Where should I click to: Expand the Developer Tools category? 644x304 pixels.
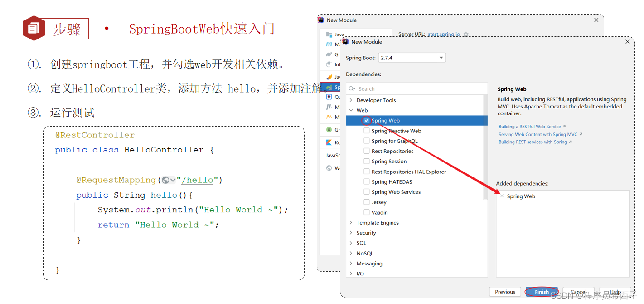352,100
